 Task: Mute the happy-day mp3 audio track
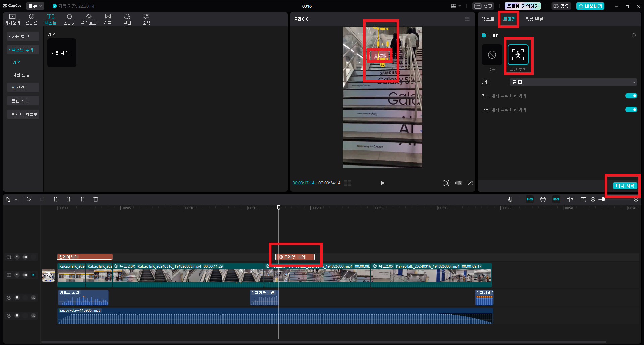point(33,316)
